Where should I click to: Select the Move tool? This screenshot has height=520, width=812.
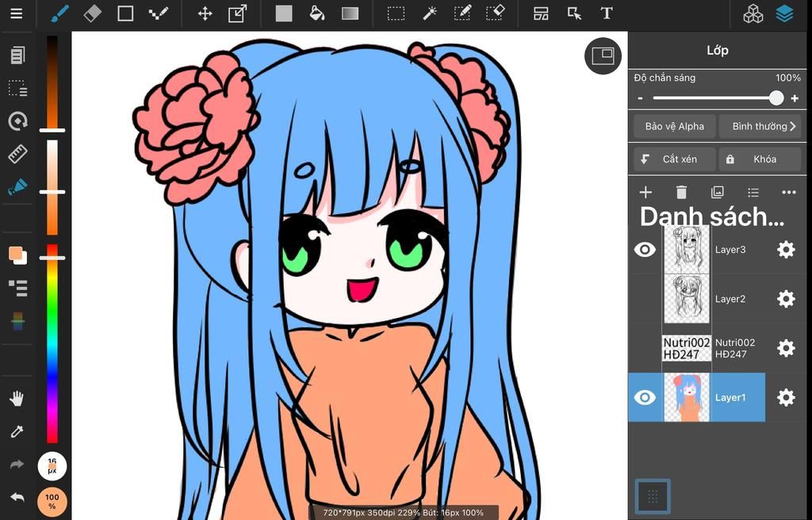pyautogui.click(x=205, y=13)
